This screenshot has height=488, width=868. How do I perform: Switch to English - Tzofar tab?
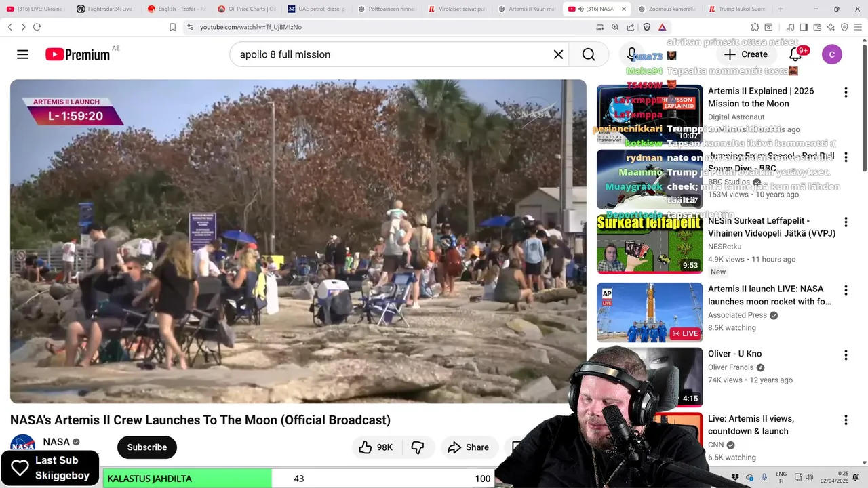[x=176, y=9]
